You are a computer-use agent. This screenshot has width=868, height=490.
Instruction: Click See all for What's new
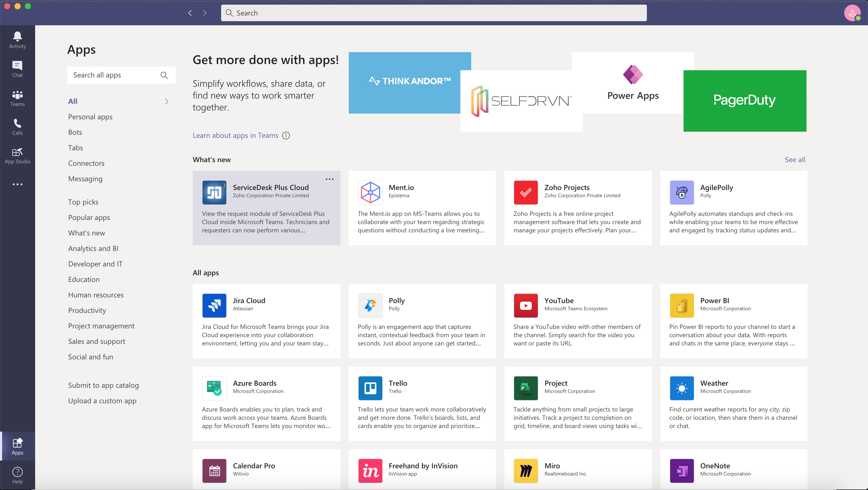click(795, 160)
